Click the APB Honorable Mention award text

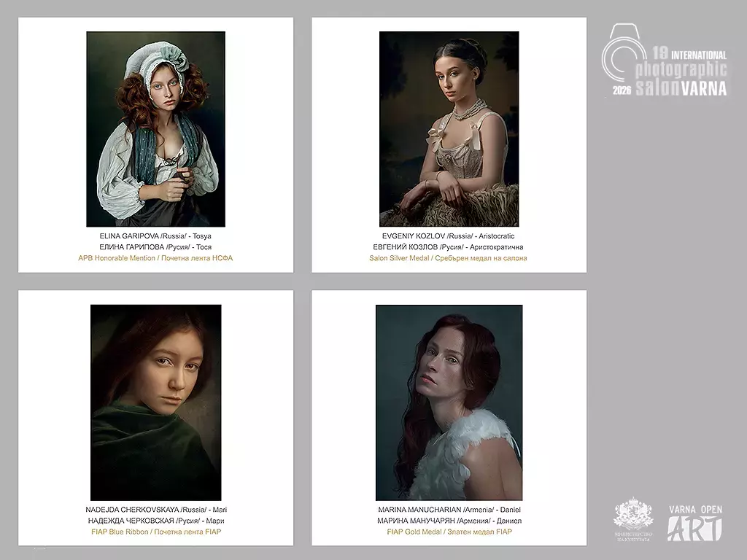click(x=155, y=258)
